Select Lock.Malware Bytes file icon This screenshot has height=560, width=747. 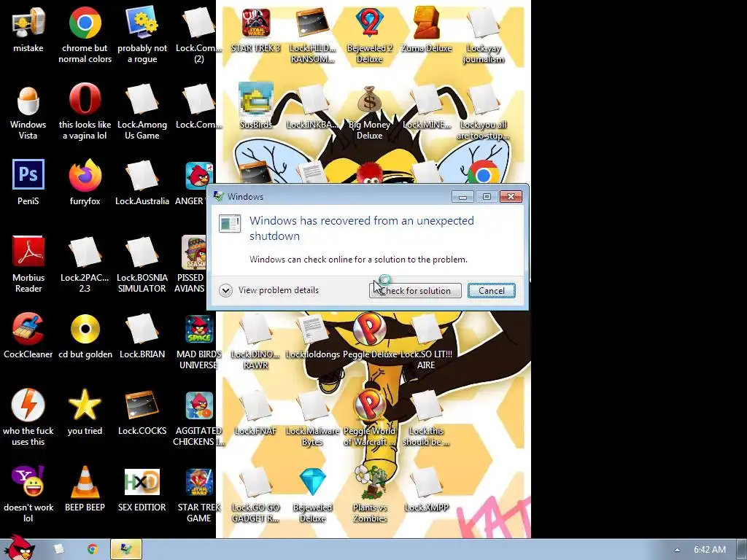point(312,405)
